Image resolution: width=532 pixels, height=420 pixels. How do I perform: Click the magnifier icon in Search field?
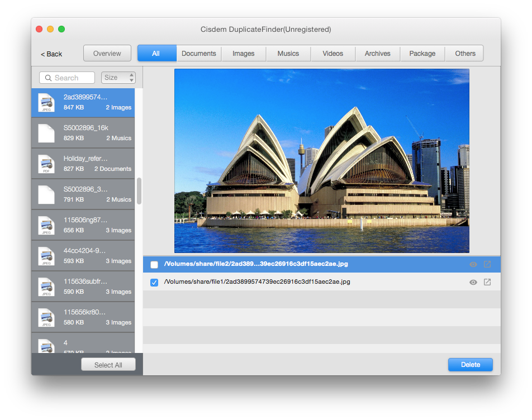click(x=49, y=78)
